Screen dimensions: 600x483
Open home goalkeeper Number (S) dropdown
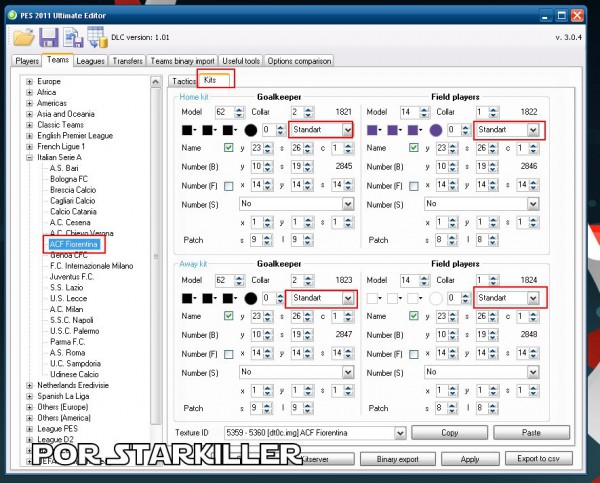[x=348, y=204]
